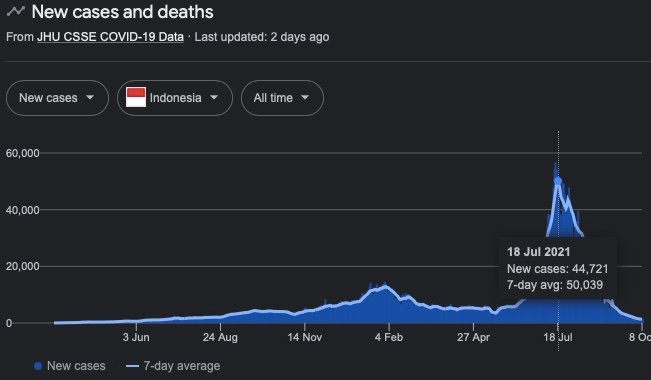Click the highlighted 18 Jul data point
The width and height of the screenshot is (651, 380).
[558, 181]
